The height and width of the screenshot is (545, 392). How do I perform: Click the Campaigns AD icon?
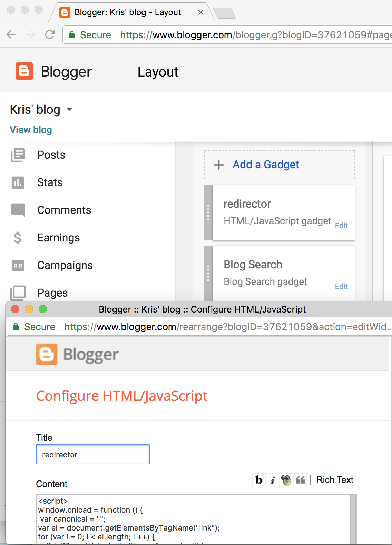pyautogui.click(x=18, y=265)
